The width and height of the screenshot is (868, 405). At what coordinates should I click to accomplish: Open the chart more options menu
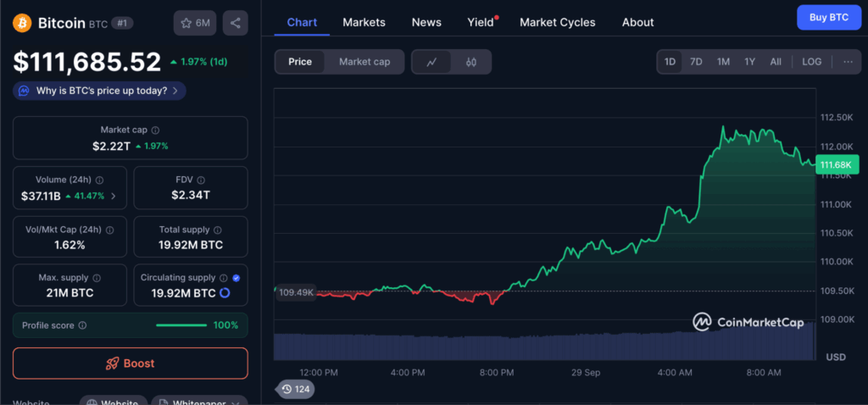click(x=847, y=62)
